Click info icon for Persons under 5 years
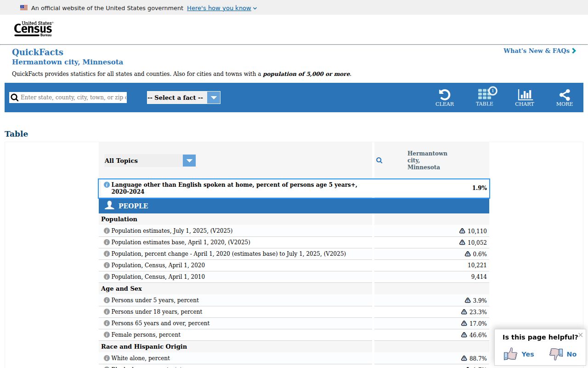This screenshot has width=588, height=368. pos(107,300)
